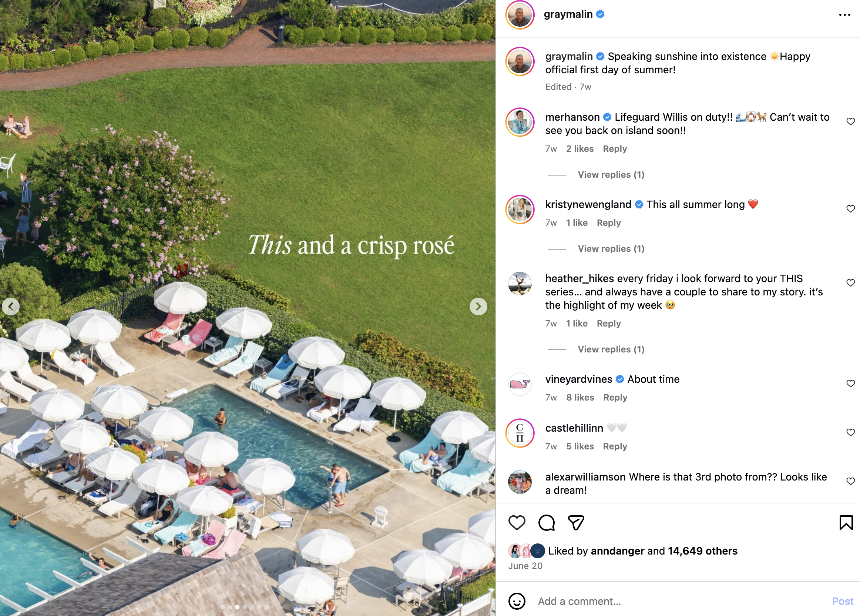Like the post with heart icon

(x=517, y=523)
